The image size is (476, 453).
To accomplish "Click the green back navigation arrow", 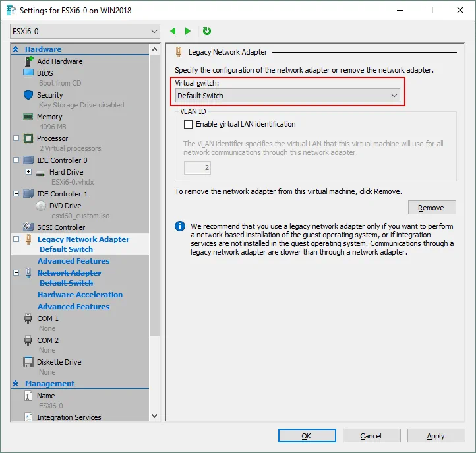I will (x=173, y=31).
